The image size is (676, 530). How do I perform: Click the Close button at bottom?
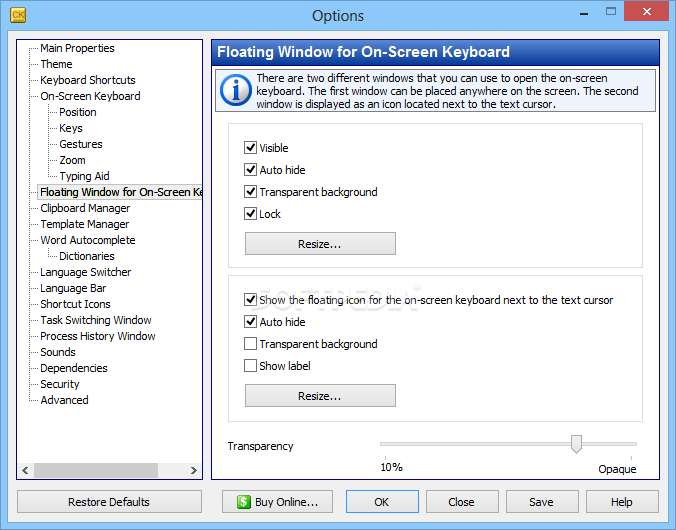click(462, 502)
